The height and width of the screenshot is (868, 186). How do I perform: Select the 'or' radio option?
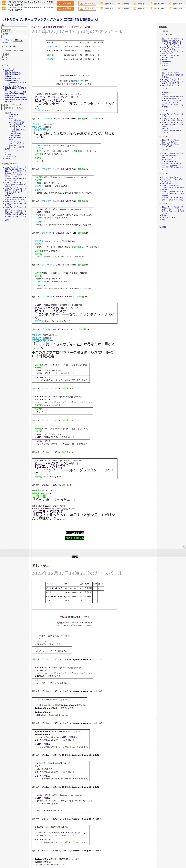[11, 39]
